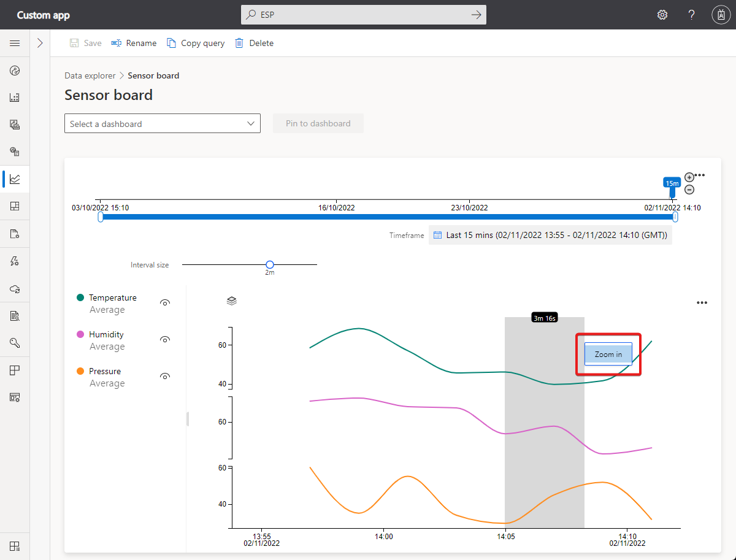Screen dimensions: 736x560
Task: Adjust the Interval size slider at 2m
Action: [269, 264]
